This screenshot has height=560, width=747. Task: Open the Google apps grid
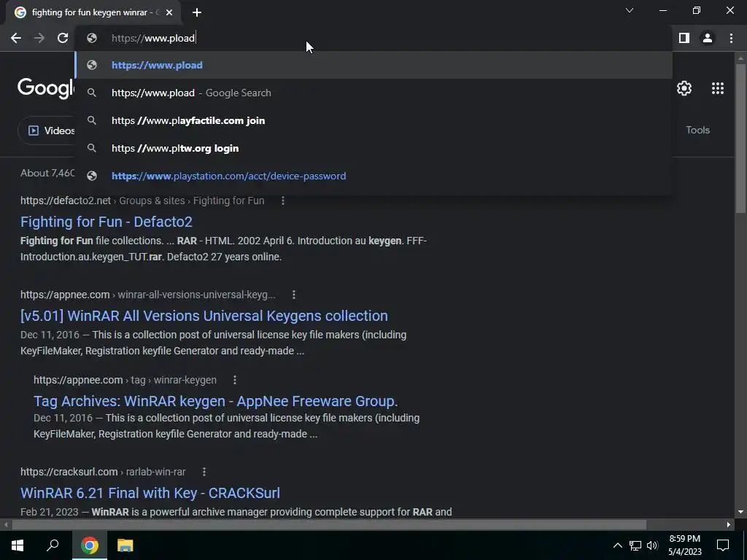(x=718, y=88)
